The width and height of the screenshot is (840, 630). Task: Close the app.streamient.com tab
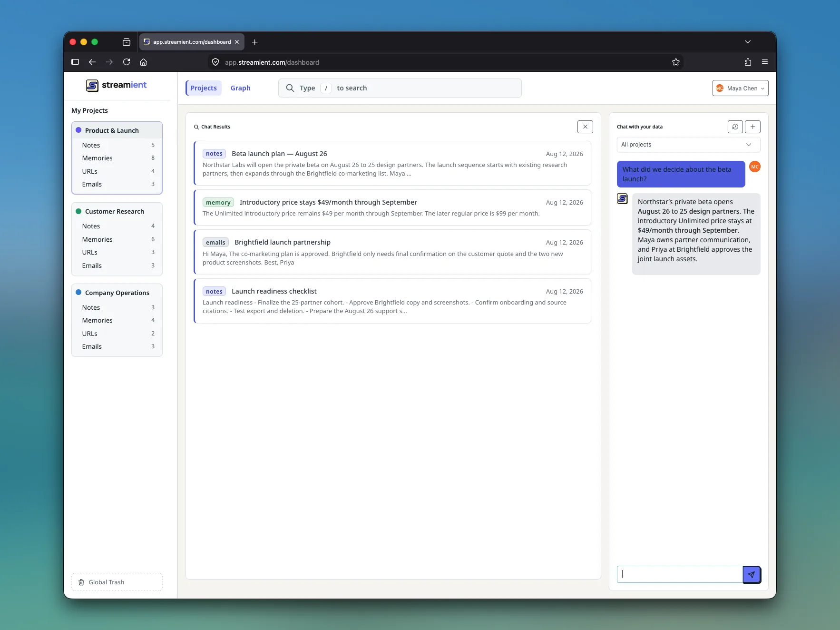pyautogui.click(x=237, y=42)
